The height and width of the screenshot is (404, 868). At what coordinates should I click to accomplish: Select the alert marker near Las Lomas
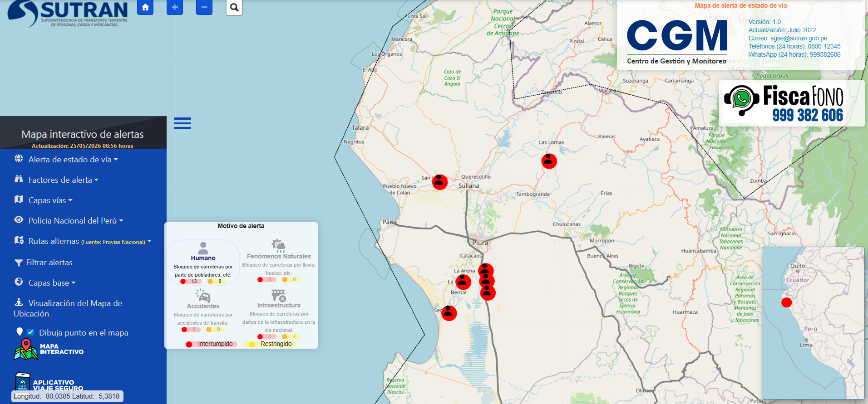(549, 161)
